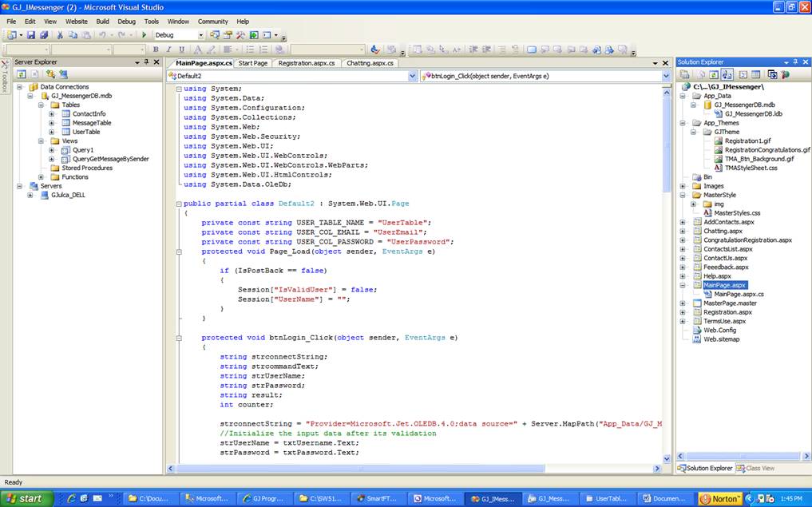Click the Cut scissors icon
This screenshot has height=507, width=812.
tap(60, 35)
